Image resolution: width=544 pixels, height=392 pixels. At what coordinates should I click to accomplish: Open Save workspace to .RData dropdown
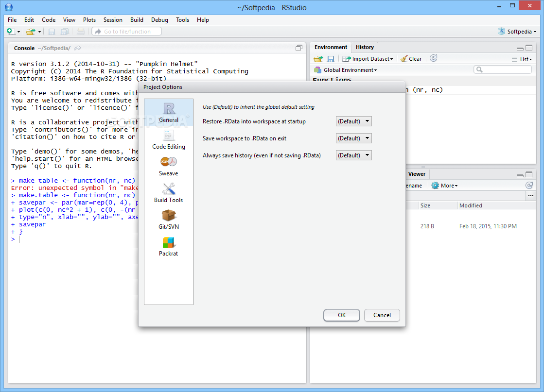(353, 138)
